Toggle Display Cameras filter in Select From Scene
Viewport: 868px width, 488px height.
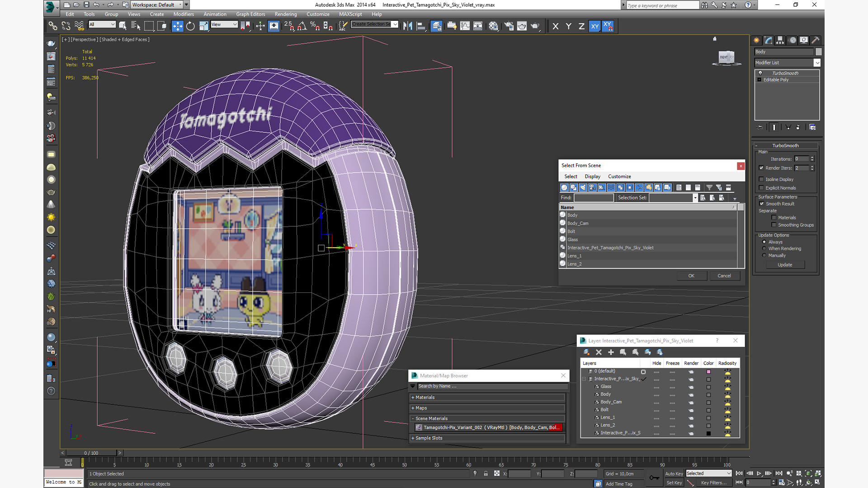click(592, 188)
